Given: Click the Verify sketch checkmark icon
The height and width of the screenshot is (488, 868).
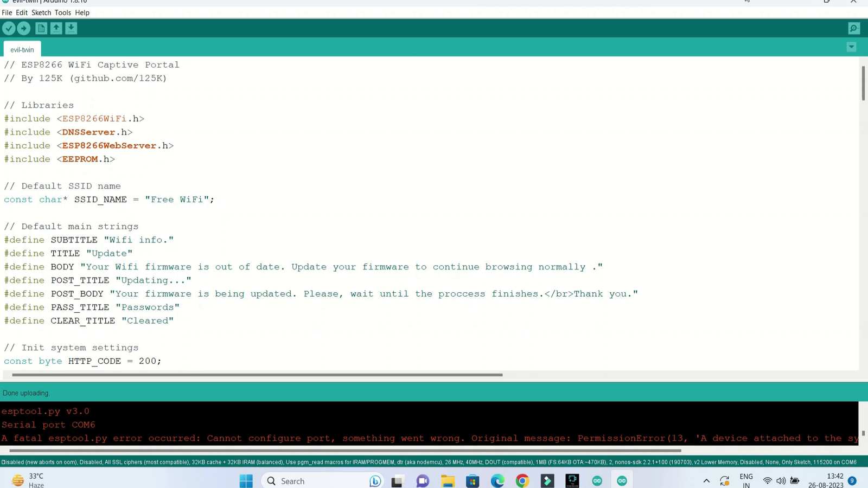Looking at the screenshot, I should pos(9,28).
